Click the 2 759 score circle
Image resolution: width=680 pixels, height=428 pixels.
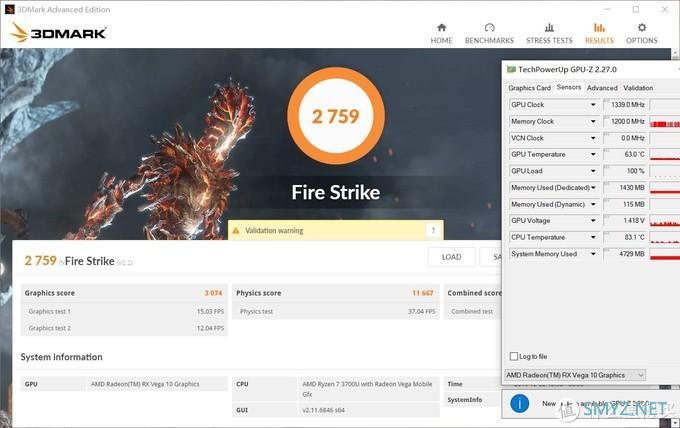[335, 117]
